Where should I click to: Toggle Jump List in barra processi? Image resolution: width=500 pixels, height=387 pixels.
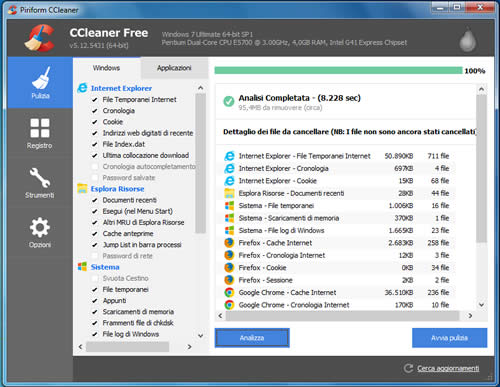pyautogui.click(x=95, y=245)
